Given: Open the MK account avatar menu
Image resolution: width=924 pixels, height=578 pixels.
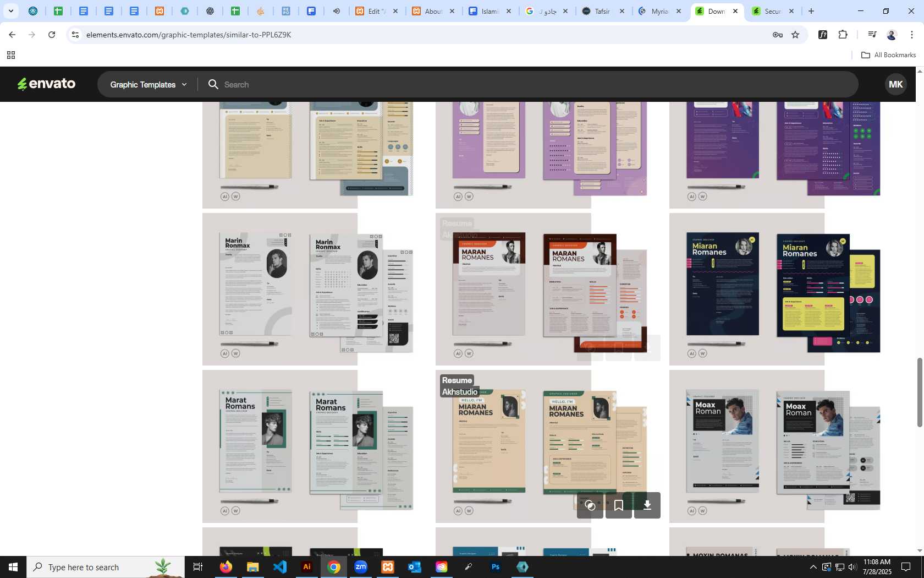Looking at the screenshot, I should [x=895, y=84].
